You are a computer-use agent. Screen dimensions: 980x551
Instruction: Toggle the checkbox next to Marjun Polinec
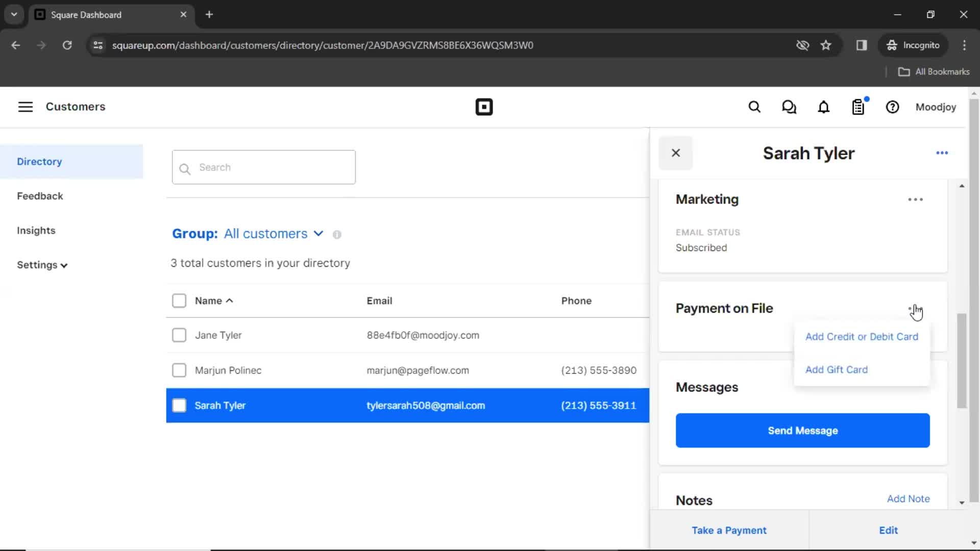point(179,370)
